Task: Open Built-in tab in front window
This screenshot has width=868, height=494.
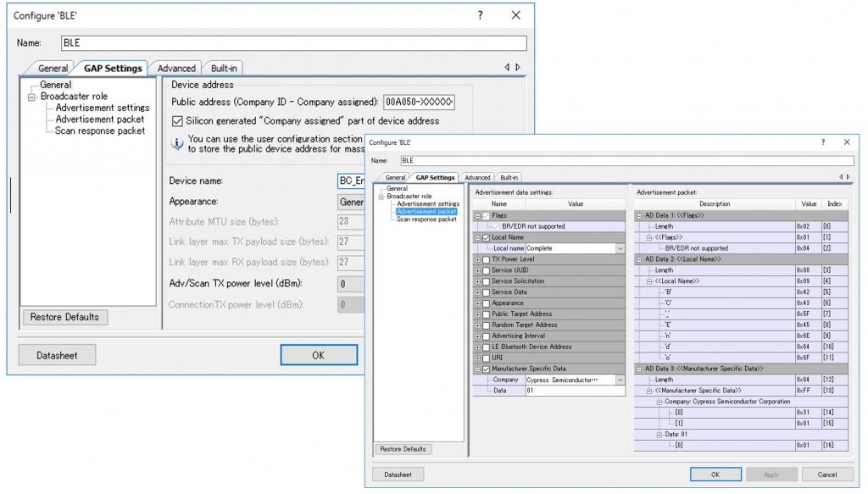Action: (509, 178)
